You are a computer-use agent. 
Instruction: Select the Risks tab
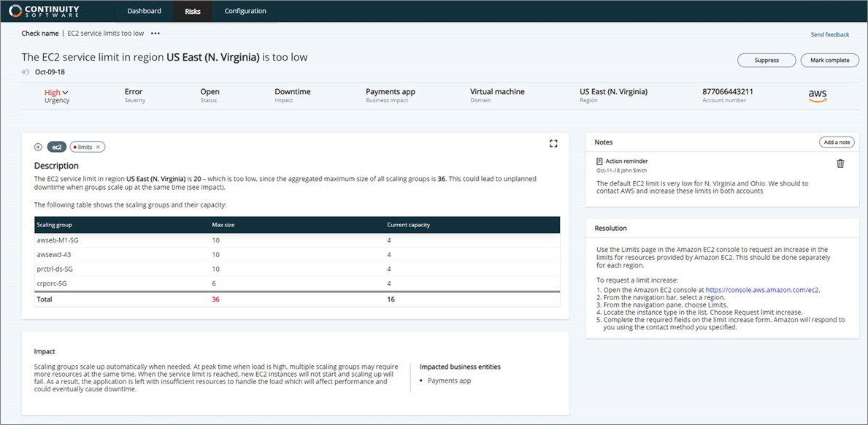click(193, 11)
